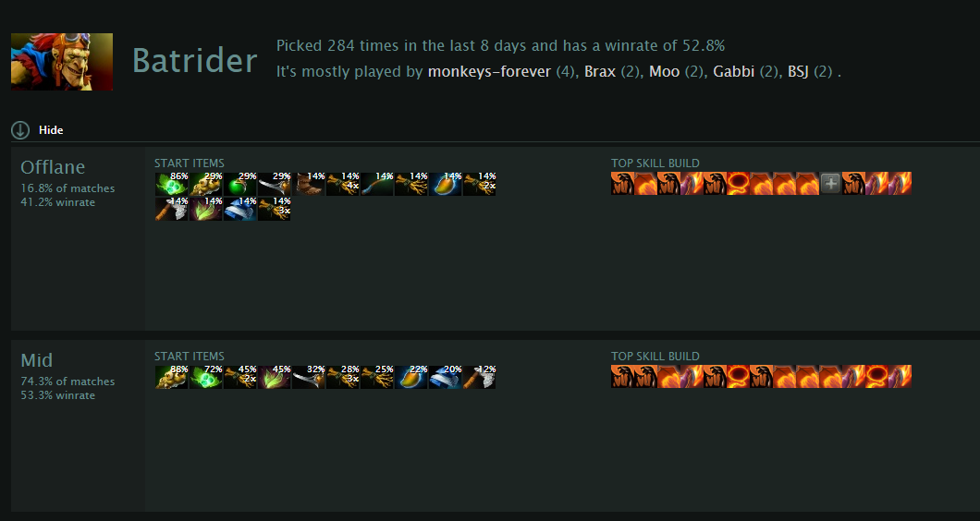
Task: Click first skill icon in Mid skill build
Action: [x=622, y=377]
